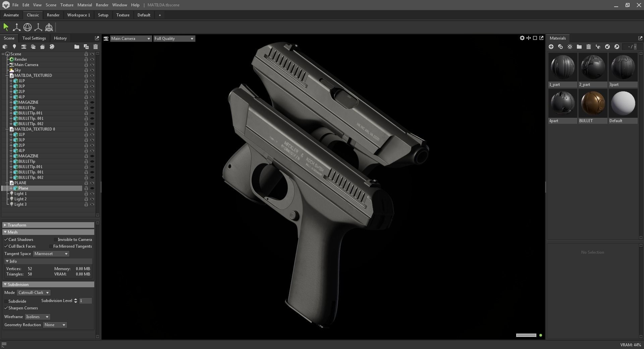Screen dimensions: 644x349
Task: Toggle the Cull Back Faces checkbox
Action: (x=6, y=246)
